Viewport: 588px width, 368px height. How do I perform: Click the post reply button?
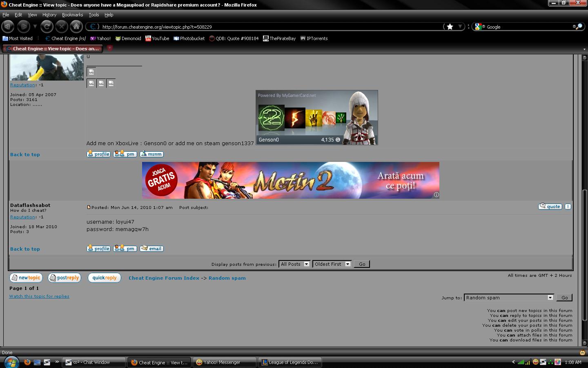[64, 278]
